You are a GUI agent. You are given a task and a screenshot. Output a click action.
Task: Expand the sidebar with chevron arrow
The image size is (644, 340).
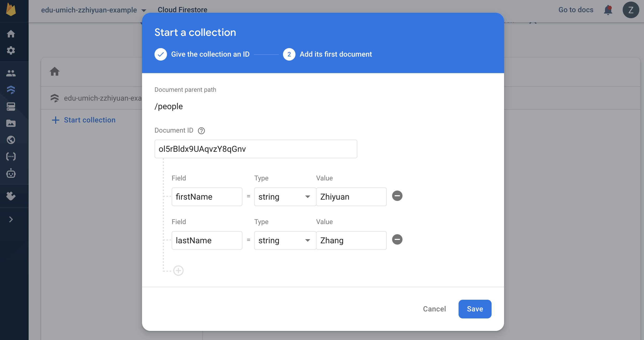tap(11, 219)
